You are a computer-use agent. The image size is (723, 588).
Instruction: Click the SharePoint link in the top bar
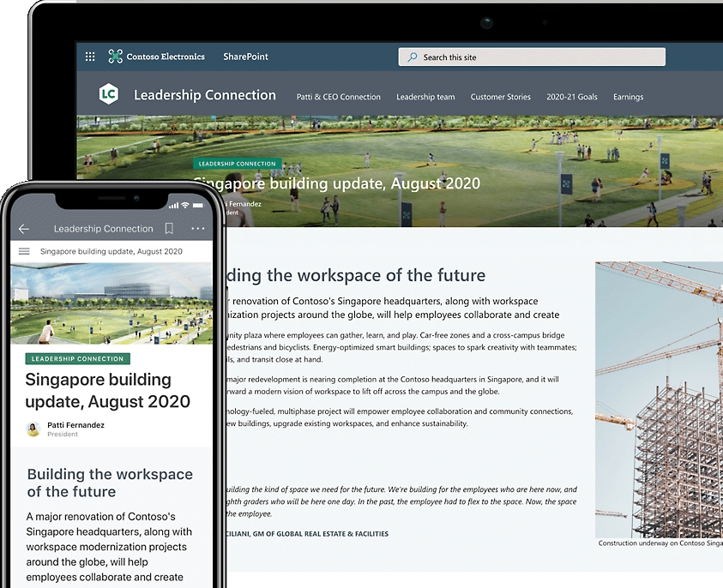click(x=244, y=57)
